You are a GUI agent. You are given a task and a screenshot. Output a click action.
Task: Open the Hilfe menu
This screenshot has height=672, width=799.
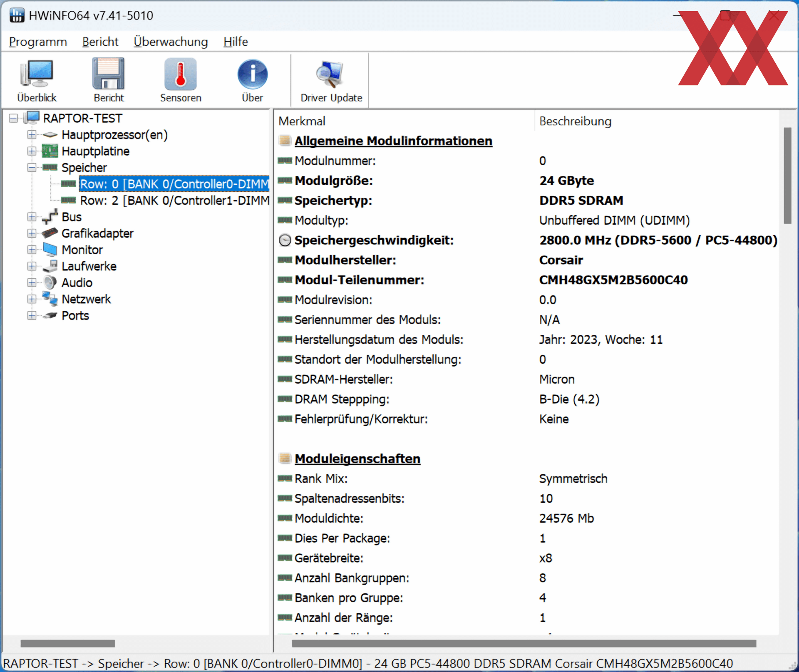click(236, 42)
